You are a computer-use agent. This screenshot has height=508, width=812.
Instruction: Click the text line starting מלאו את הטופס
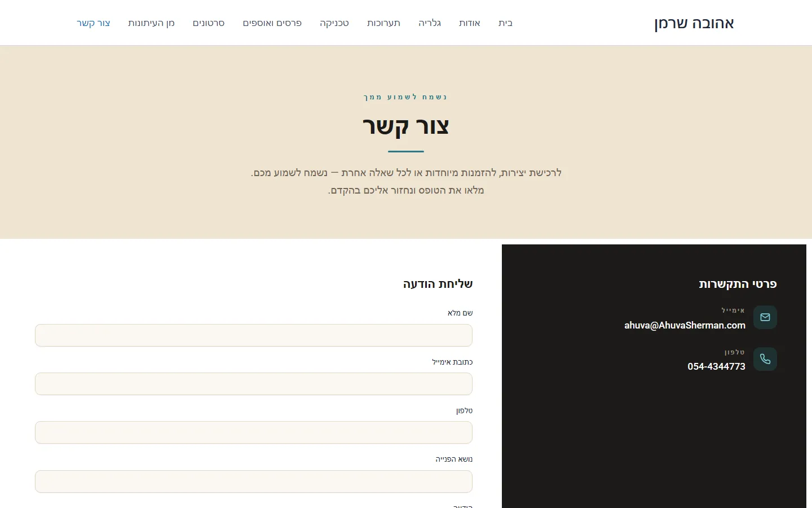tap(406, 190)
